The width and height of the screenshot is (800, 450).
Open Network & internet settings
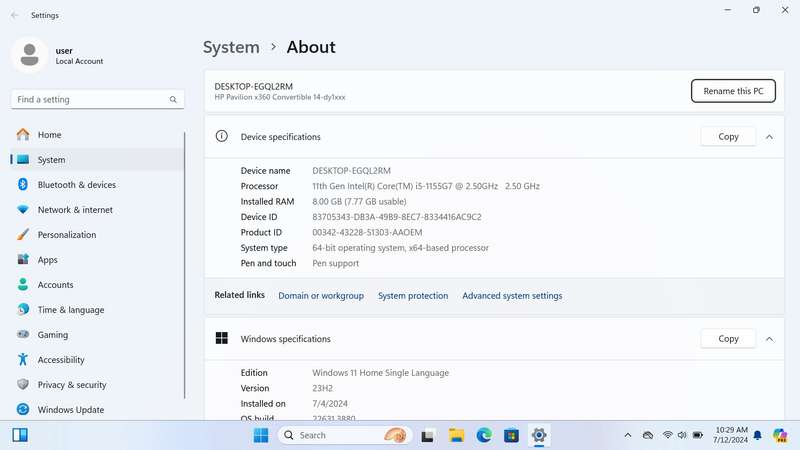pos(97,210)
